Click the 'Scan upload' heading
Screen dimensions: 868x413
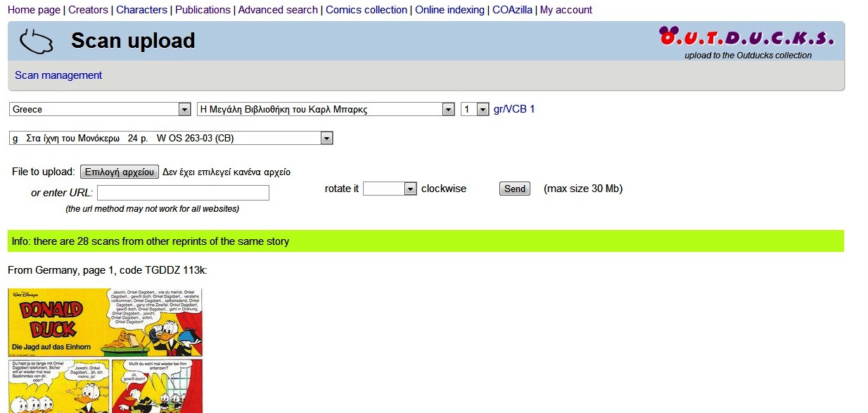coord(133,41)
